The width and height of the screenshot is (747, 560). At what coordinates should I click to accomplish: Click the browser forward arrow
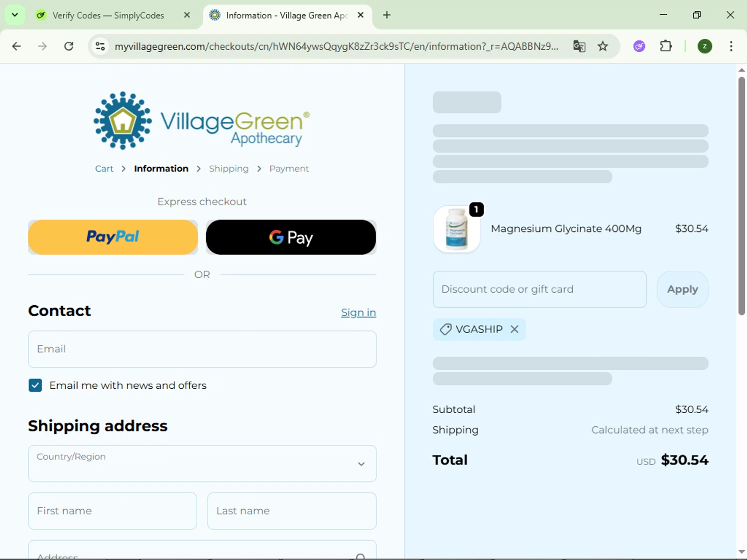pos(42,46)
